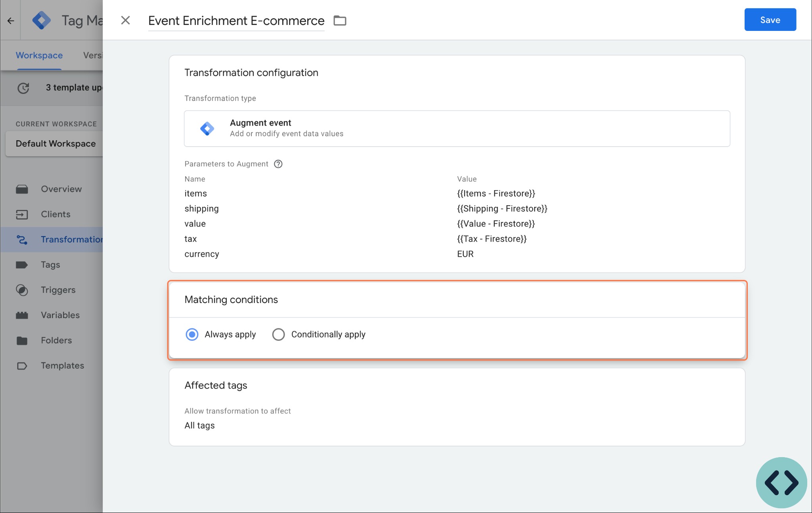Click the {{Shipping - Firestore}} value
812x513 pixels.
[x=502, y=209]
